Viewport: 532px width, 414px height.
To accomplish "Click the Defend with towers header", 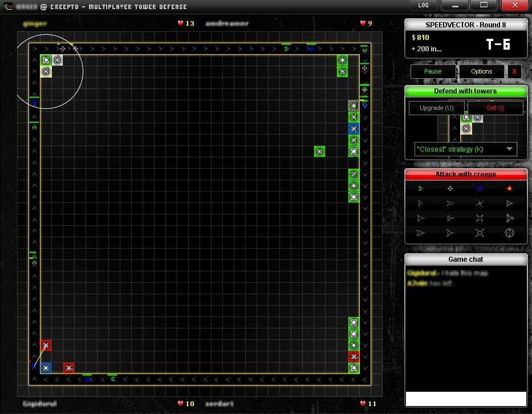I will pyautogui.click(x=465, y=91).
